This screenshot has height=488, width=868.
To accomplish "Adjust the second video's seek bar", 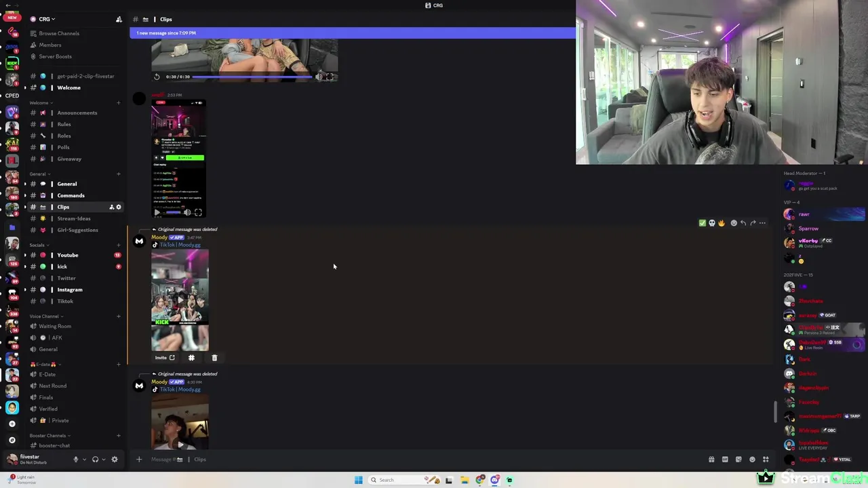I will pyautogui.click(x=173, y=212).
